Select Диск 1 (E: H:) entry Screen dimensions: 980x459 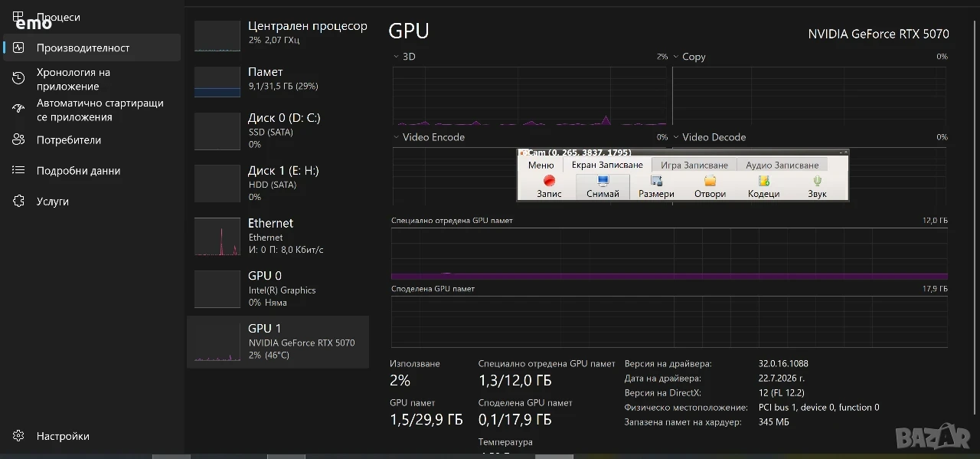278,183
